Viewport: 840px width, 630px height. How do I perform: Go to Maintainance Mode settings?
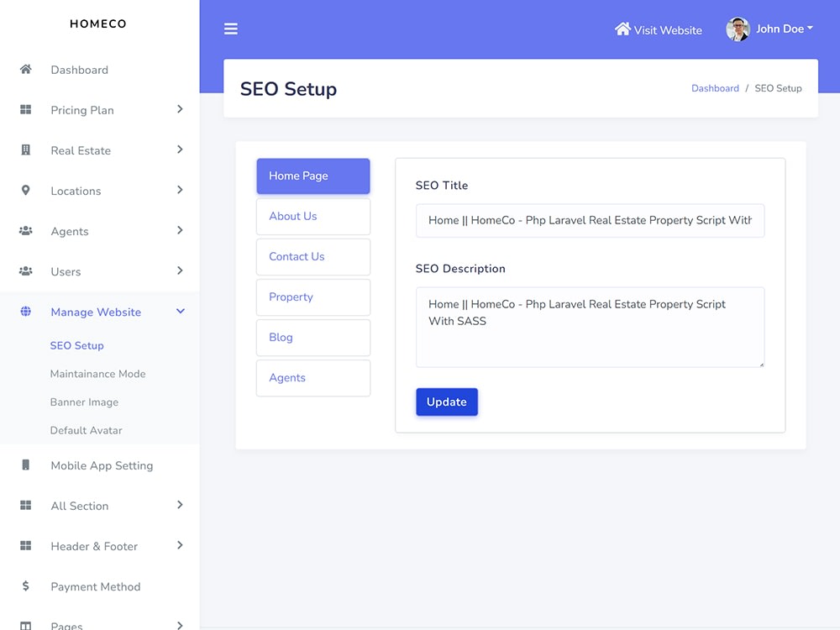pos(98,374)
